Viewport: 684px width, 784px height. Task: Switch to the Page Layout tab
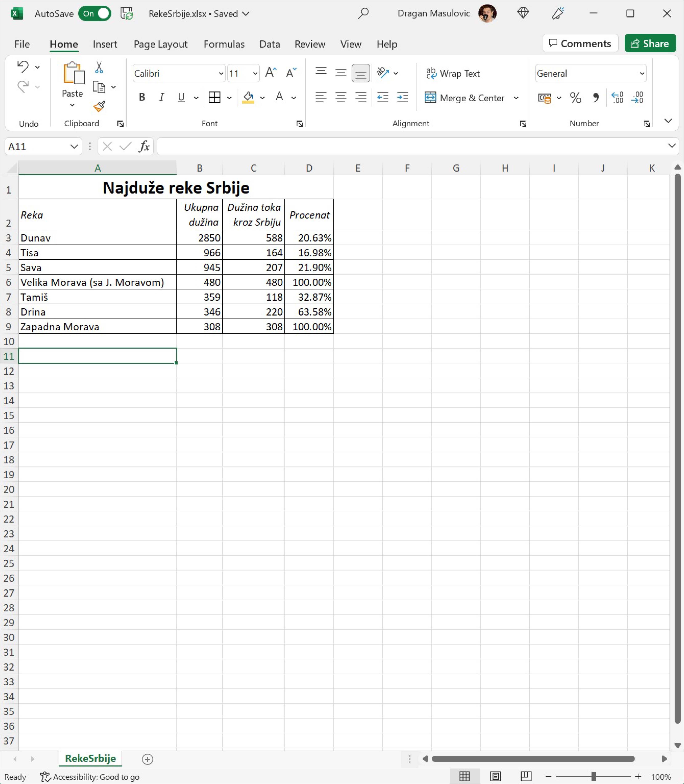click(x=160, y=44)
